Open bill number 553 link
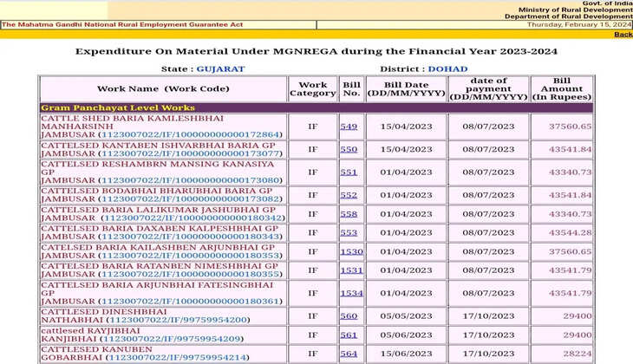Screen dimensions: 633x364 (349, 233)
